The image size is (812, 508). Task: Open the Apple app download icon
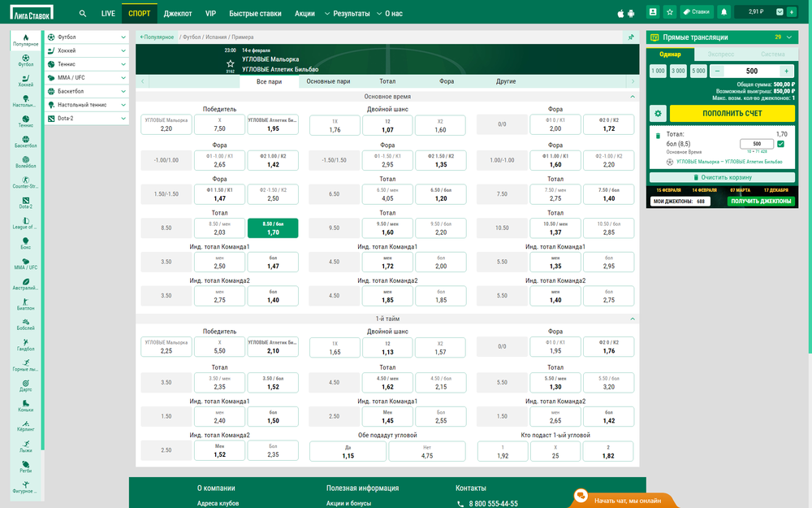[x=621, y=14]
